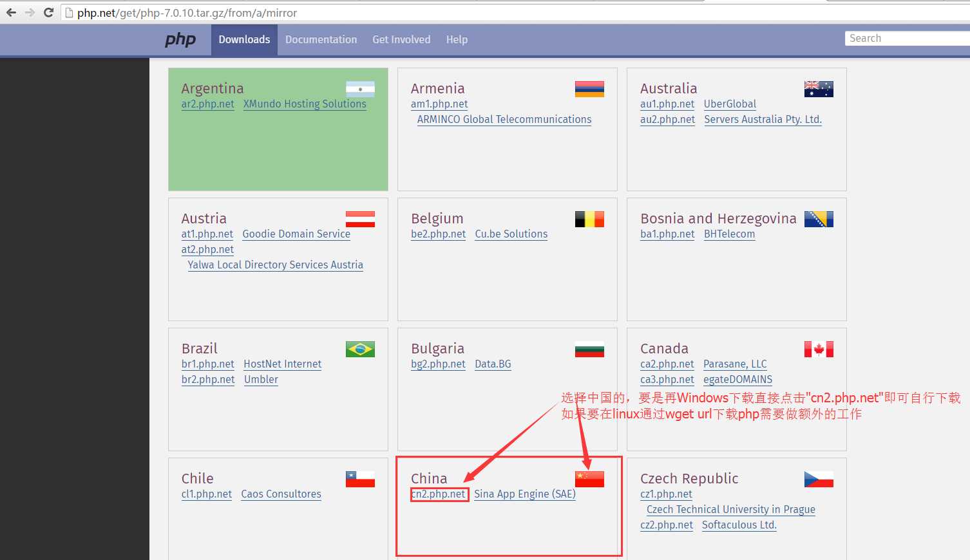This screenshot has width=970, height=560.
Task: Download from cn2.php.net China mirror
Action: (439, 494)
